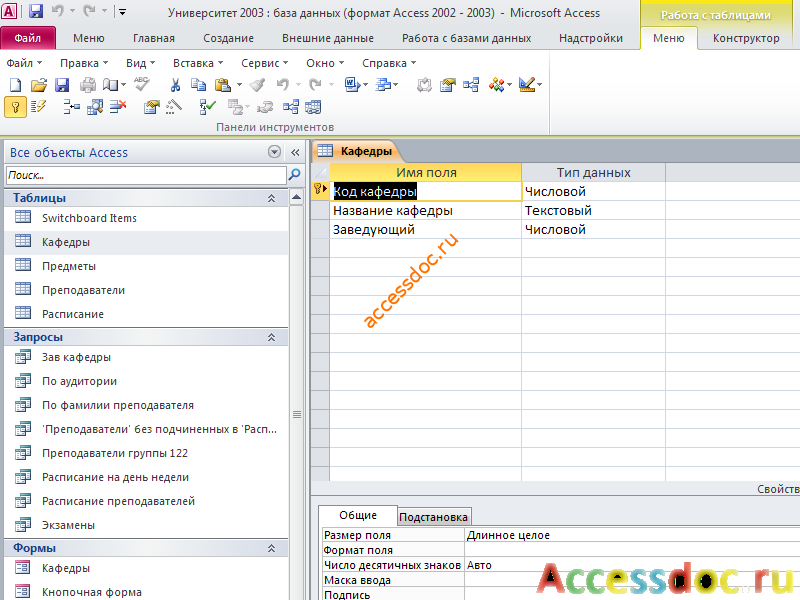Open the Paste options dropdown arrow
Screen dimensions: 800x600
[x=239, y=85]
